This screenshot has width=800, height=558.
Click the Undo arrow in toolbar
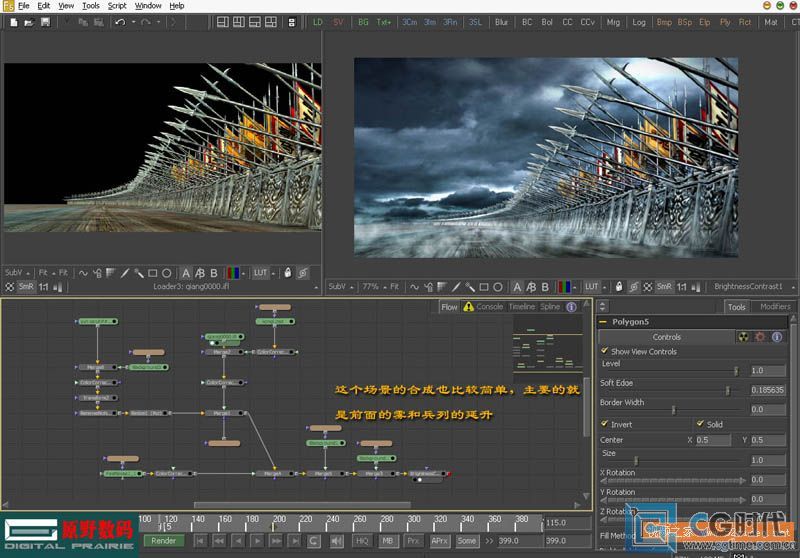120,22
